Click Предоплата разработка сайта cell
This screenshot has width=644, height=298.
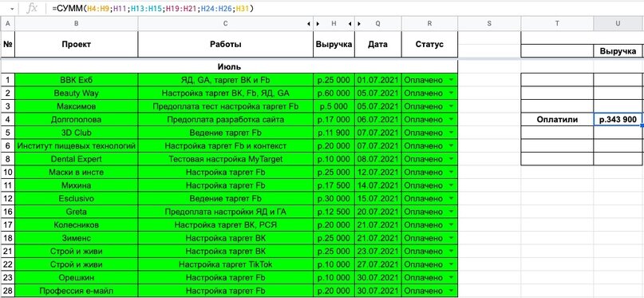(x=226, y=119)
